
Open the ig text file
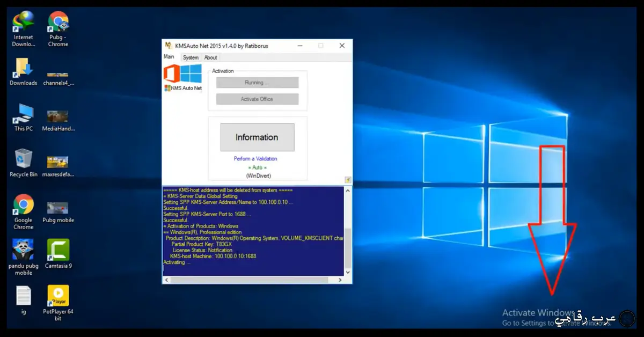coord(24,296)
